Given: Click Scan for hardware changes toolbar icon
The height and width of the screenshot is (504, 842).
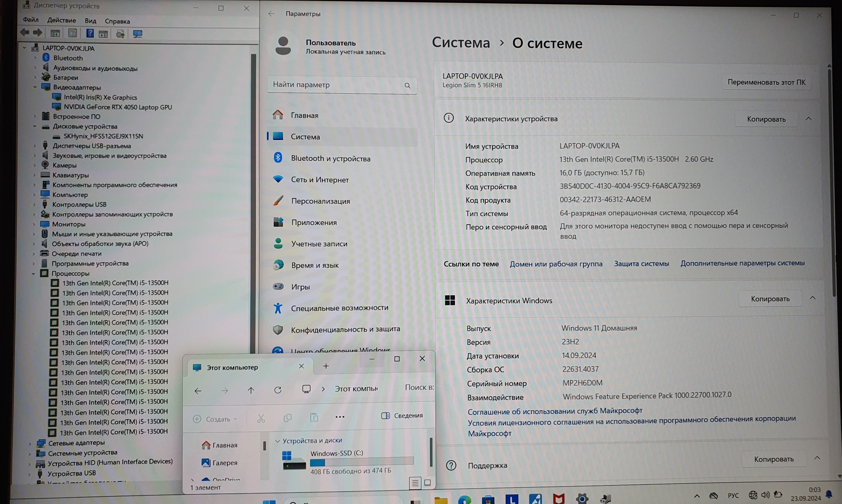Looking at the screenshot, I should click(138, 34).
